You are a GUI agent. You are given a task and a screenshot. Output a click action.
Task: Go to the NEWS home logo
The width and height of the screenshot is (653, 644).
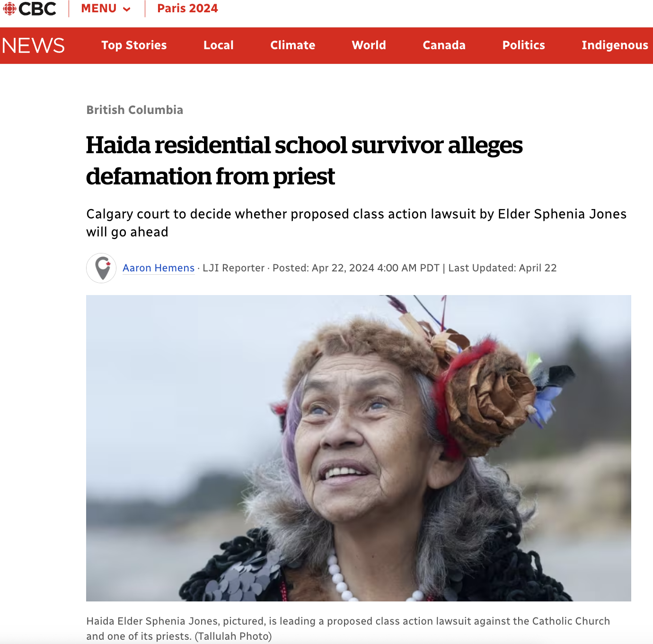33,45
